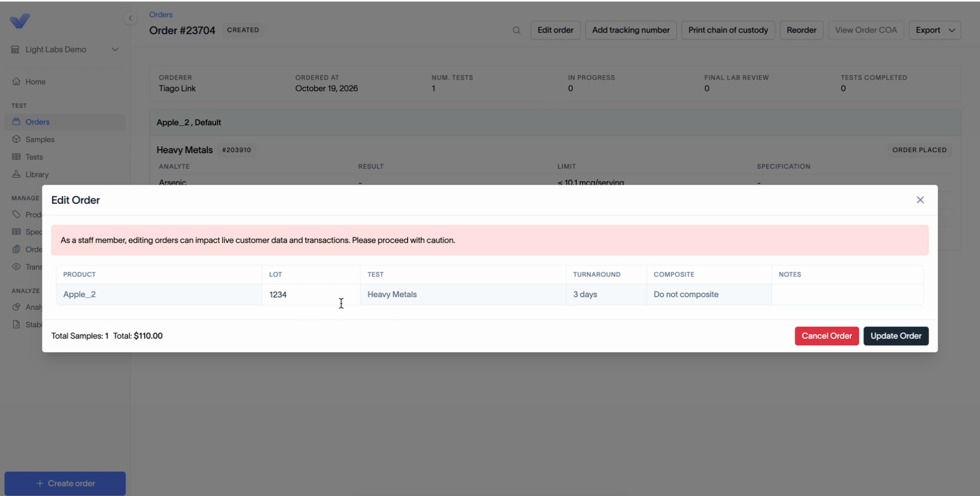
Task: Open Tests in the sidebar
Action: [x=65, y=157]
